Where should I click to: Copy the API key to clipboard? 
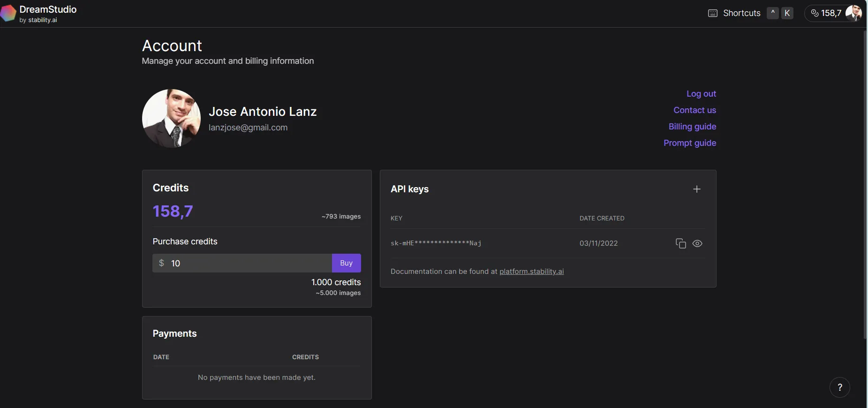[x=680, y=243]
